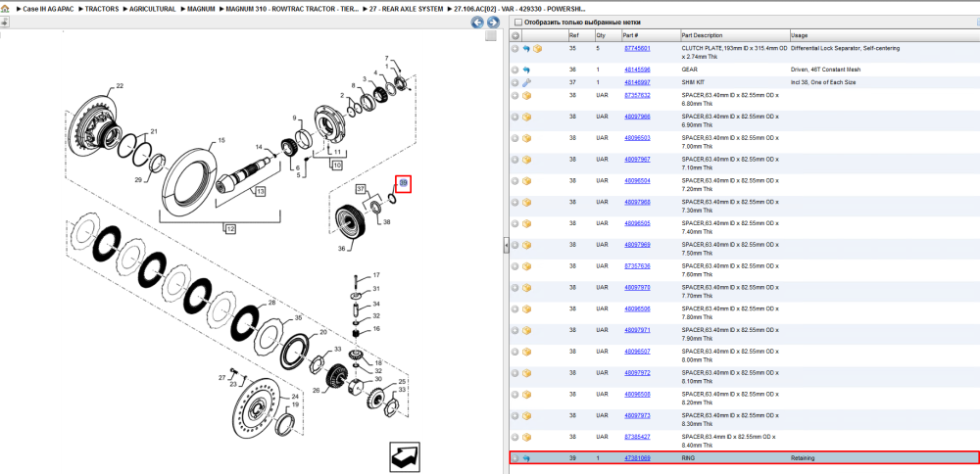Click the box icon for spacer 48096507
The width and height of the screenshot is (980, 474).
526,352
